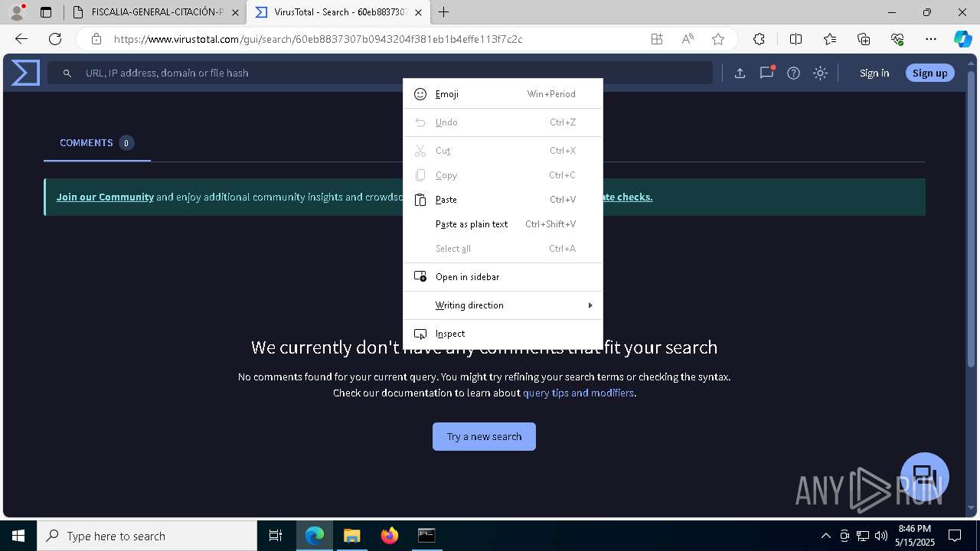Open the Copilot icon
This screenshot has height=551, width=980.
[962, 39]
